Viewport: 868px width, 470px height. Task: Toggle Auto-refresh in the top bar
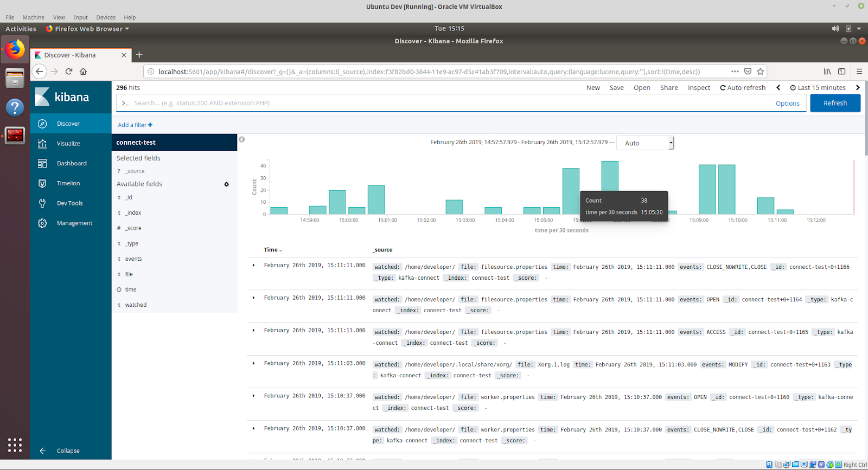coord(743,88)
